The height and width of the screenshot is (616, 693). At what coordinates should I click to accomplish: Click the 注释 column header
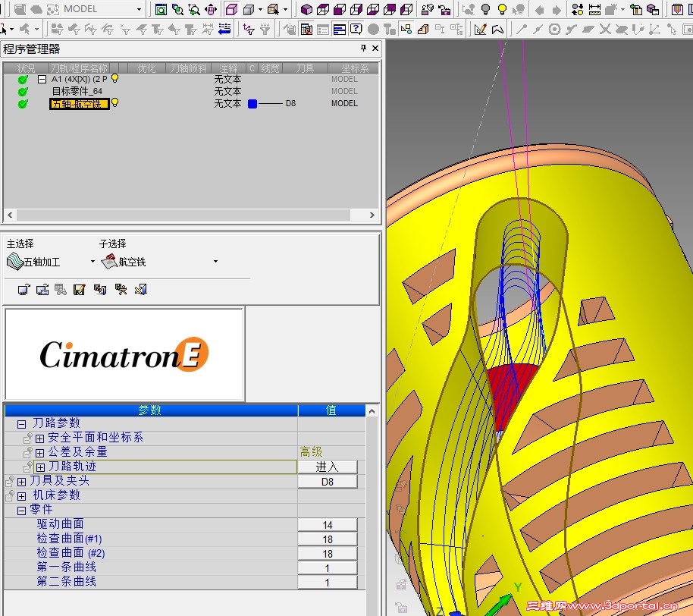tap(228, 68)
